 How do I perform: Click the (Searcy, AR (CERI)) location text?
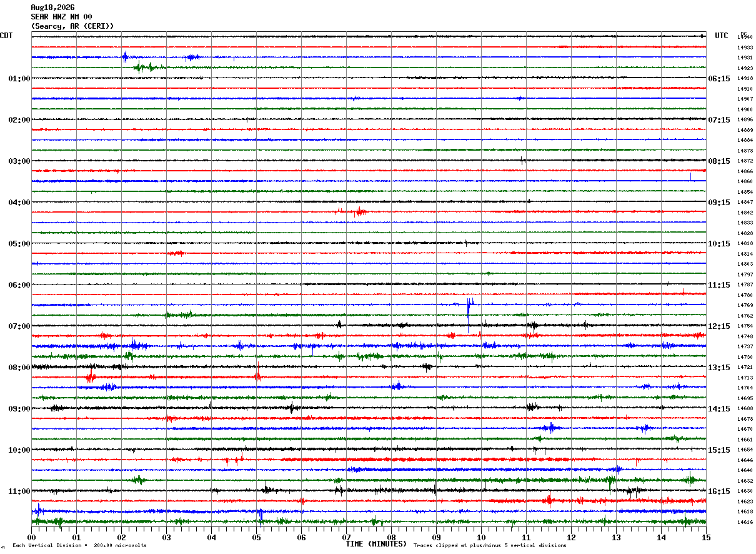pos(72,26)
